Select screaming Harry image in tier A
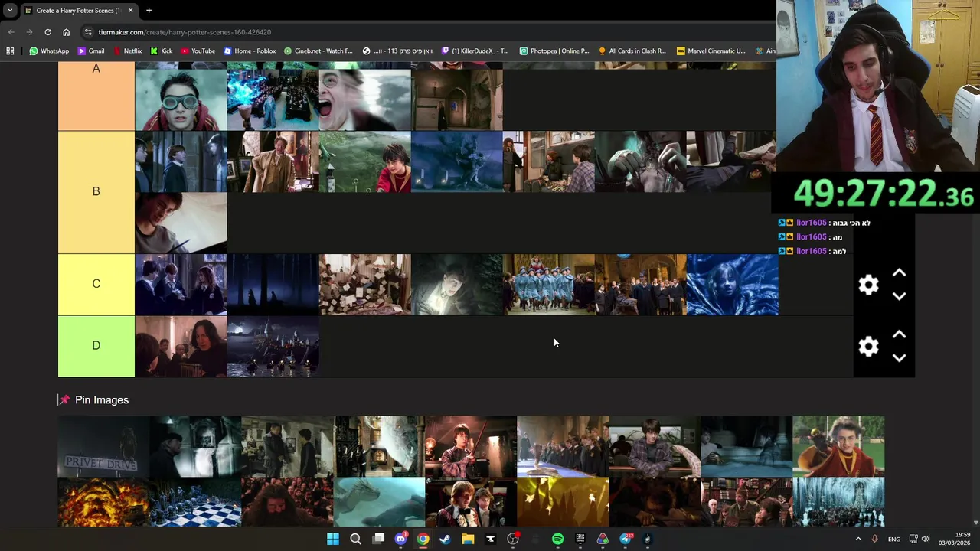Image resolution: width=980 pixels, height=551 pixels. pyautogui.click(x=364, y=99)
